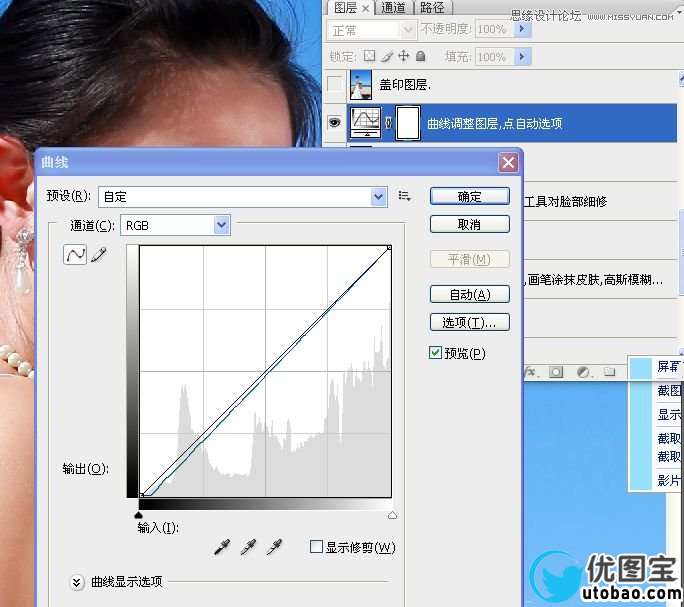This screenshot has width=684, height=607.
Task: Click lock all padlock icon
Action: pos(420,56)
